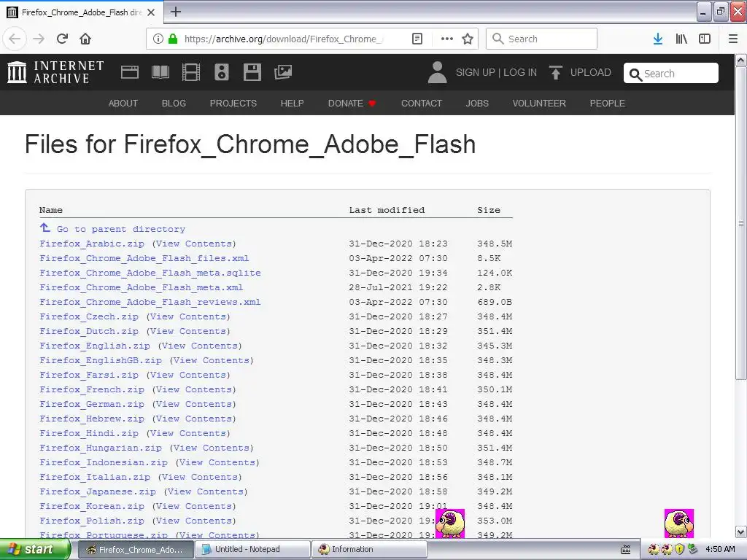This screenshot has width=747, height=560.
Task: Download Firefox_Hungarian.zip file link
Action: [x=101, y=448]
